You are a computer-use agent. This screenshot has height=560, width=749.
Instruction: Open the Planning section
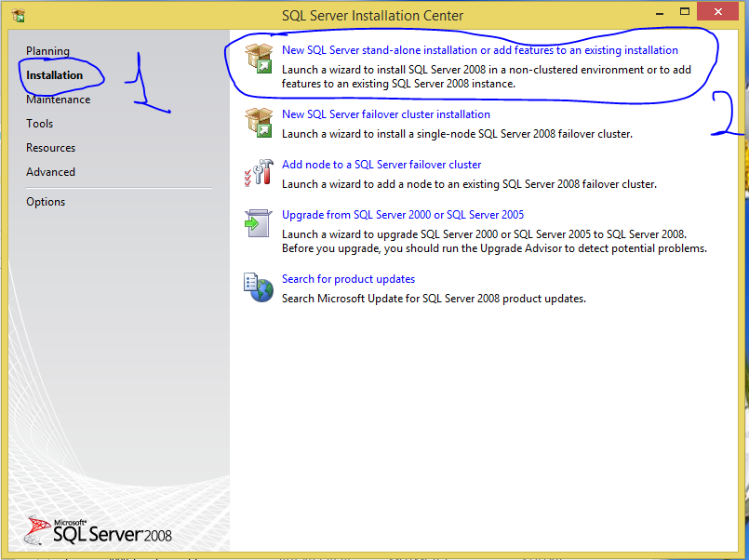47,50
